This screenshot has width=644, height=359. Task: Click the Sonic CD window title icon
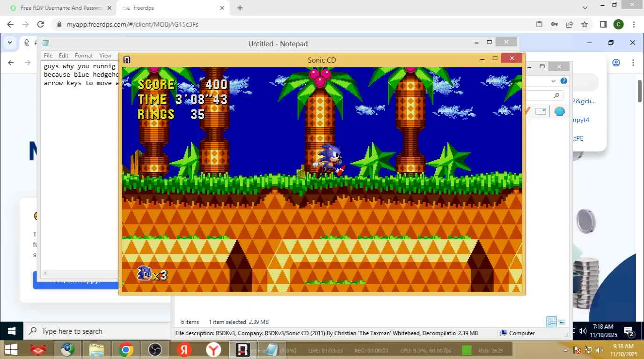(126, 60)
